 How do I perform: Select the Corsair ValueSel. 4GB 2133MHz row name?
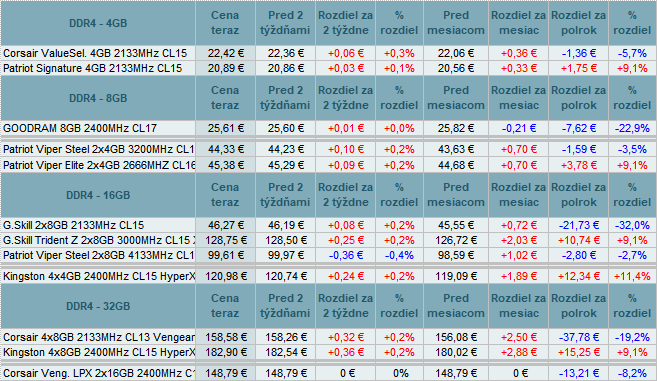click(x=95, y=53)
